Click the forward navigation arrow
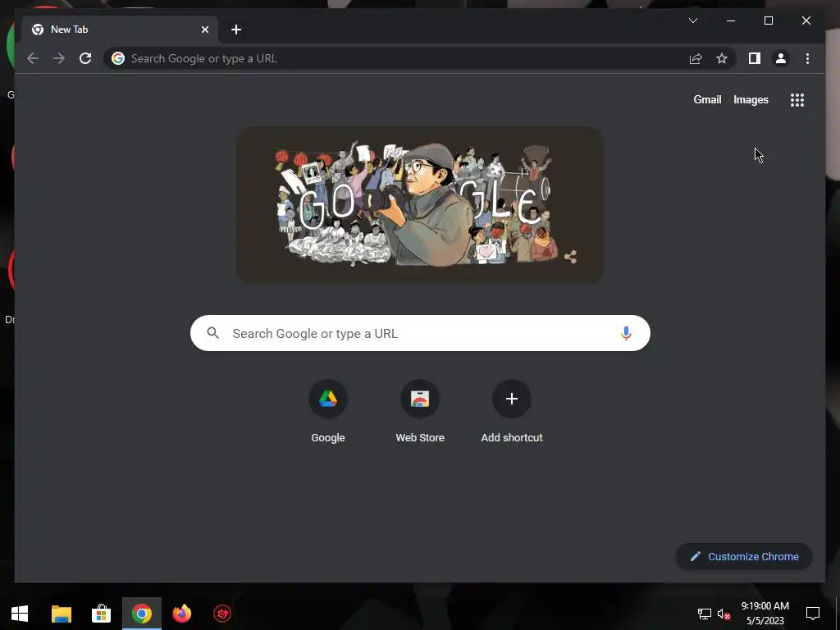The height and width of the screenshot is (630, 840). (x=59, y=58)
